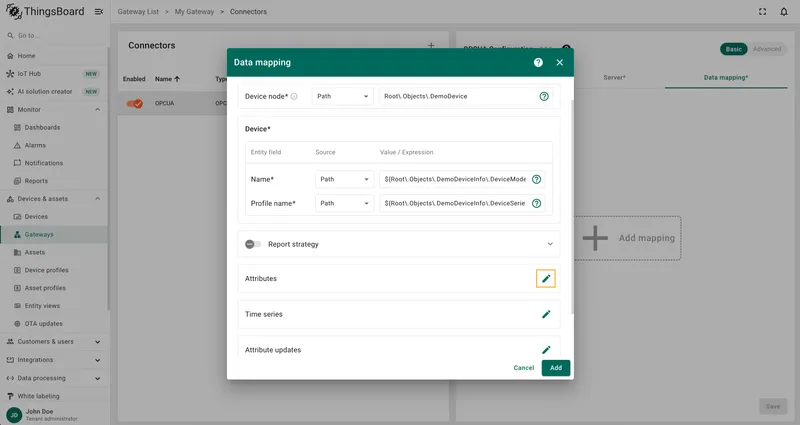
Task: Edit Time series with the pencil icon
Action: pyautogui.click(x=546, y=314)
